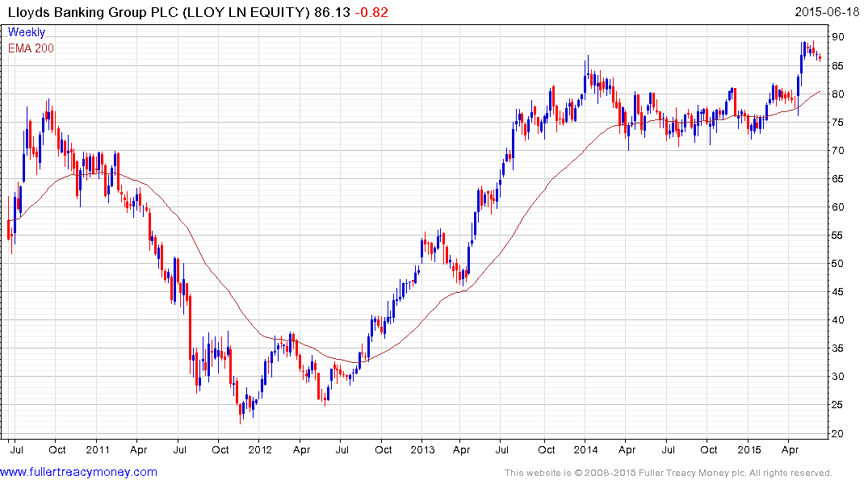The height and width of the screenshot is (484, 868).
Task: Click the 2013 year label on time axis
Action: point(422,449)
